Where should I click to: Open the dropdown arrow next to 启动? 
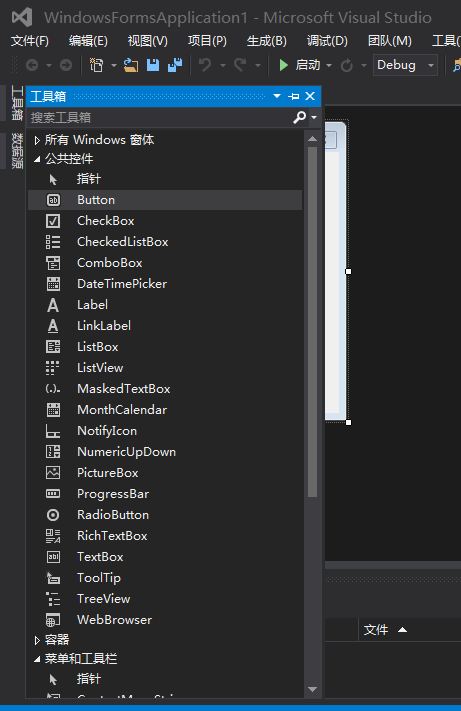pos(329,66)
